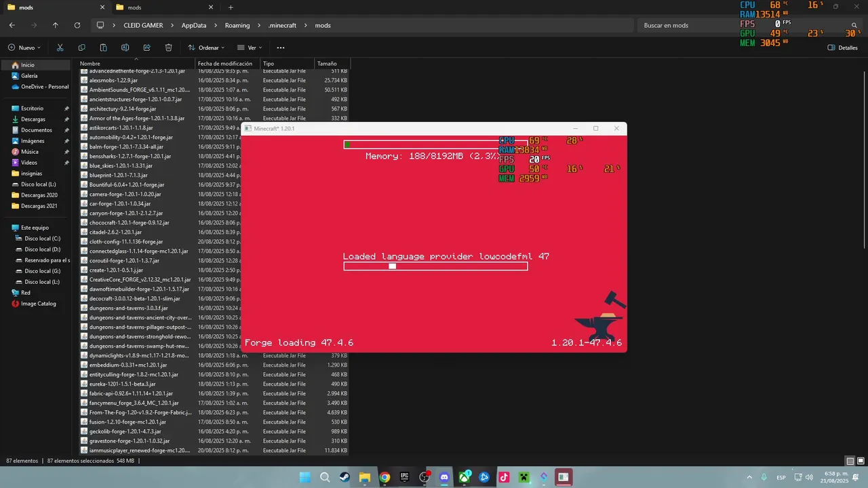Click the Detalles pane button
868x488 pixels.
(843, 47)
